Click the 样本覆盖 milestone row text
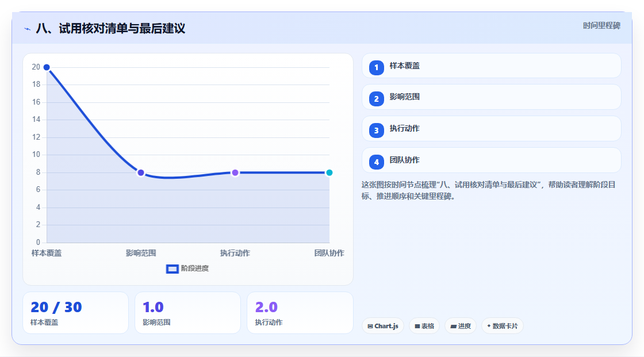 tap(405, 66)
